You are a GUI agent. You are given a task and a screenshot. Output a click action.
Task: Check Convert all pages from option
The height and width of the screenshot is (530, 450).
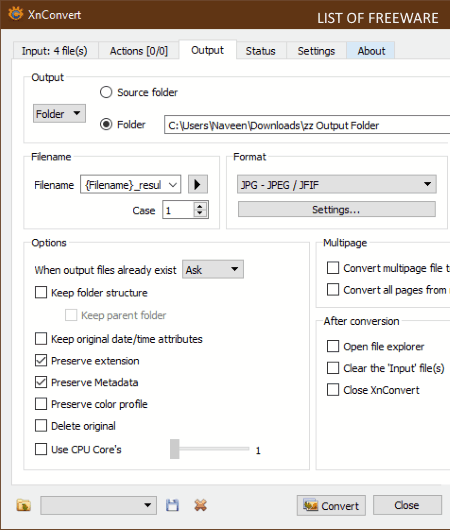click(x=333, y=290)
